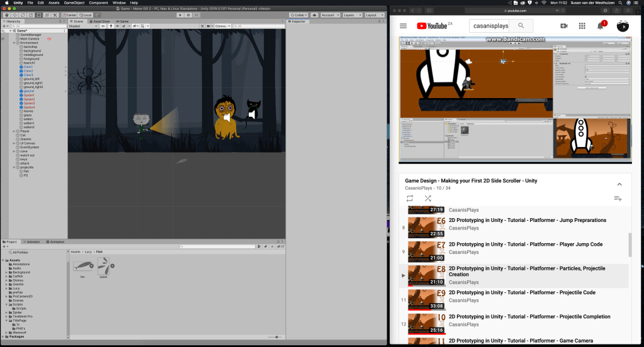Screen dimensions: 644x347
Task: Click the Pause button in Unity toolbar
Action: tap(188, 14)
